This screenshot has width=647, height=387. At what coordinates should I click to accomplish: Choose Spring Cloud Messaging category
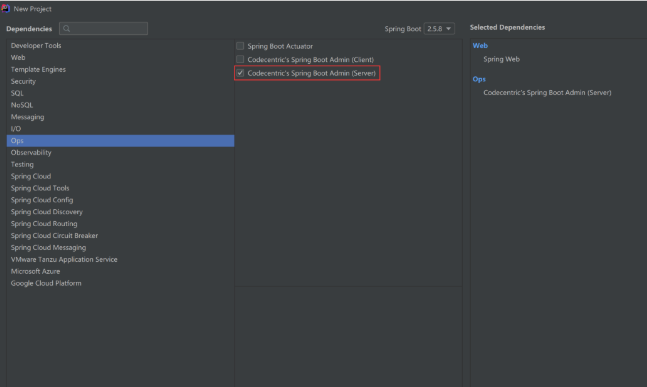tap(120, 248)
